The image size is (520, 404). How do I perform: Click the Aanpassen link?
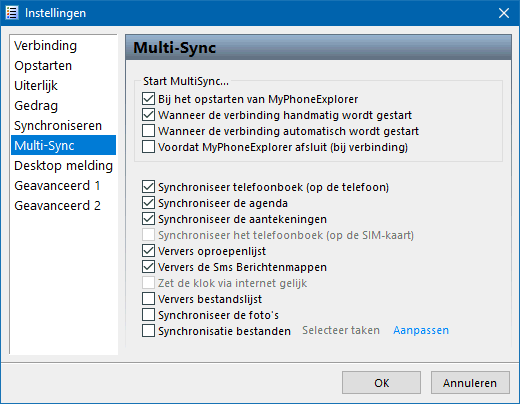421,330
